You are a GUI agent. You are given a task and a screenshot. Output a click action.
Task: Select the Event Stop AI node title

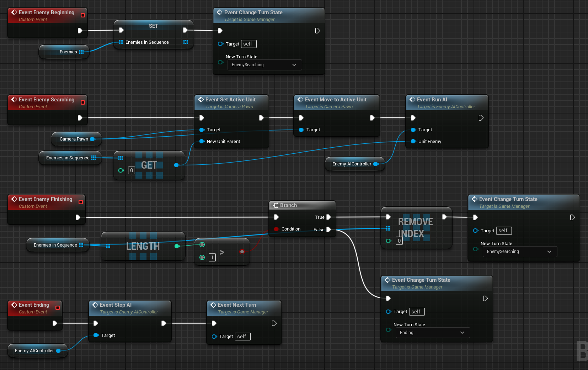pos(116,305)
